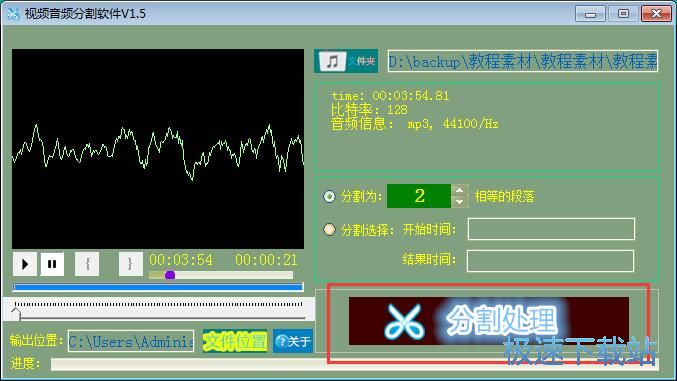Select the split by selection radio
This screenshot has height=381, width=677.
[329, 229]
